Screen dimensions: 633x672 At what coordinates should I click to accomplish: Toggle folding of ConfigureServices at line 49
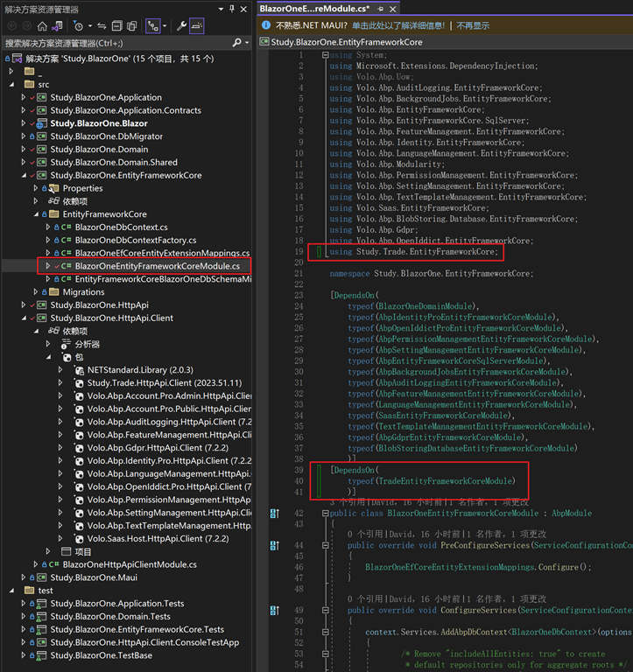tap(326, 610)
